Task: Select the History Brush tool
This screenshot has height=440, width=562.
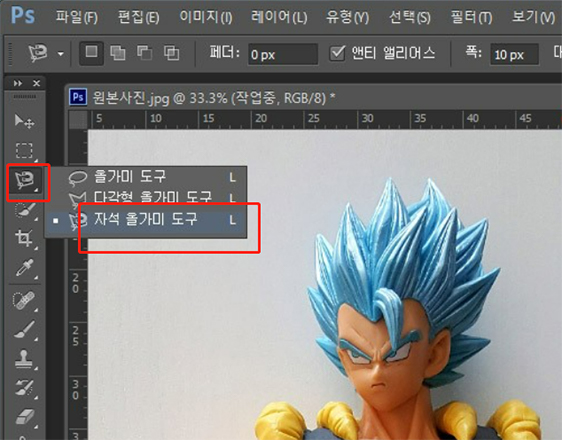Action: (24, 388)
